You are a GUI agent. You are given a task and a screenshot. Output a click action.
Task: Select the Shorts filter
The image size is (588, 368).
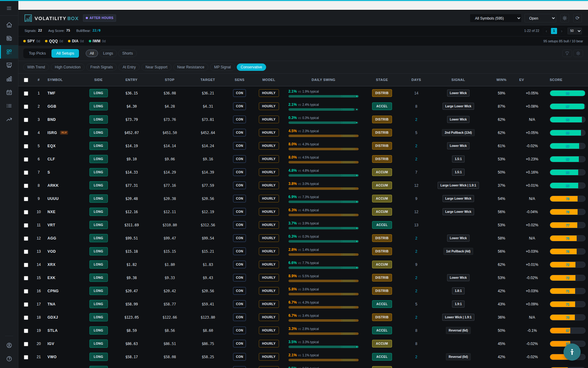(x=127, y=53)
